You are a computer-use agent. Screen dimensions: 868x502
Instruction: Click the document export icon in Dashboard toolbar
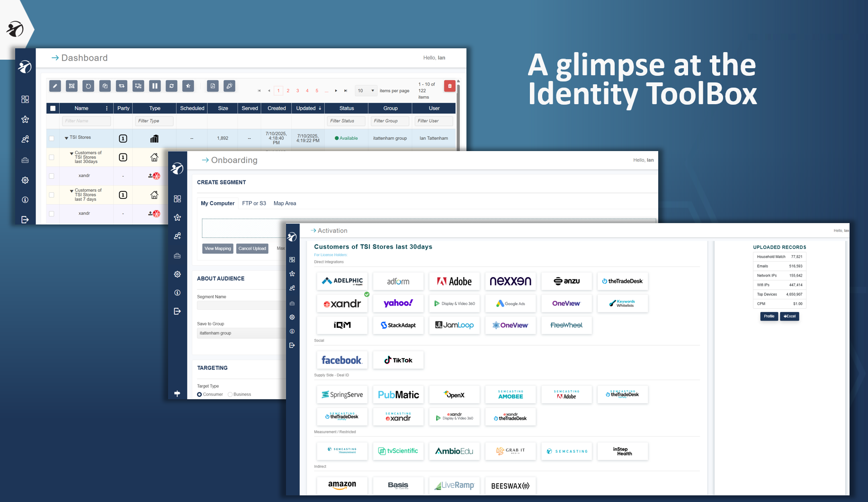(x=213, y=86)
